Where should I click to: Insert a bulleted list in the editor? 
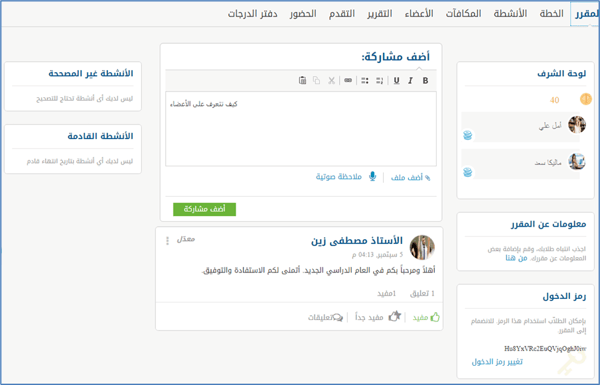(365, 80)
